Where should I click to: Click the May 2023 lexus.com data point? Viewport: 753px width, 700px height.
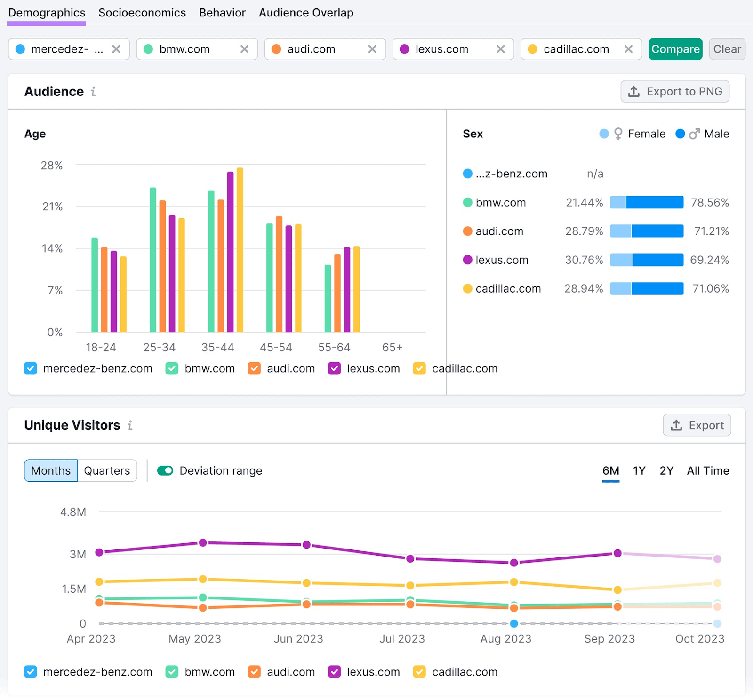pyautogui.click(x=202, y=542)
